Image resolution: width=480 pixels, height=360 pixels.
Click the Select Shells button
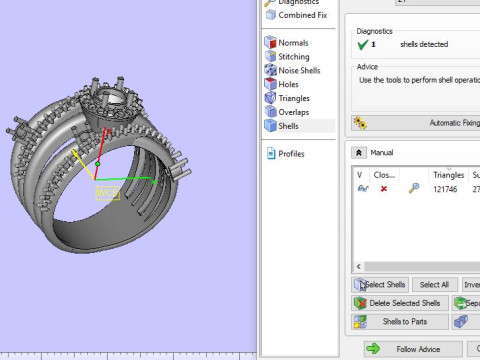pyautogui.click(x=380, y=285)
